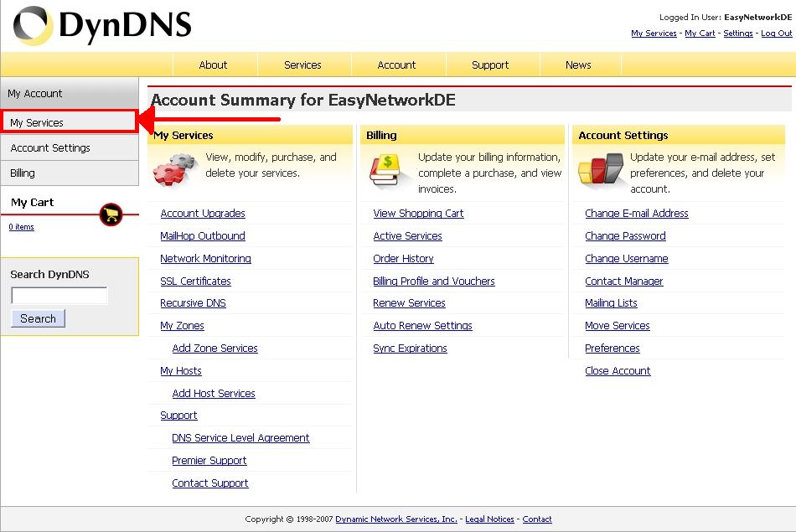The image size is (796, 532).
Task: Click the Search button
Action: pyautogui.click(x=38, y=318)
